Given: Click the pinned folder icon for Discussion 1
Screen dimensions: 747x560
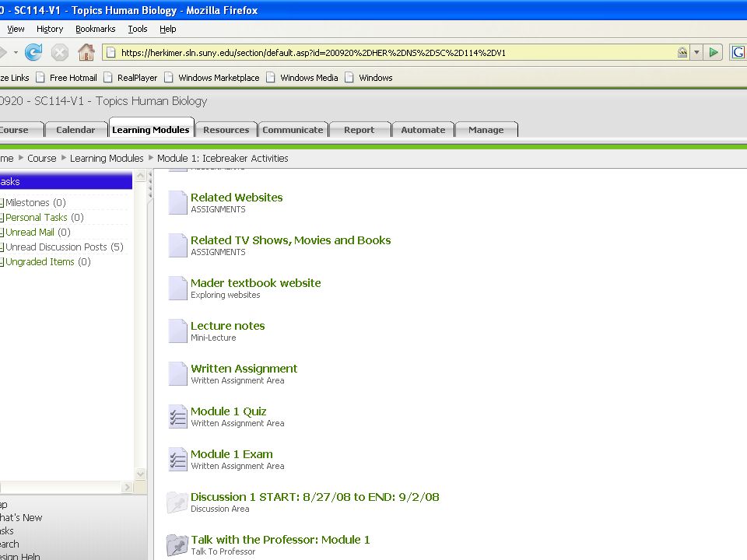Looking at the screenshot, I should (x=177, y=502).
